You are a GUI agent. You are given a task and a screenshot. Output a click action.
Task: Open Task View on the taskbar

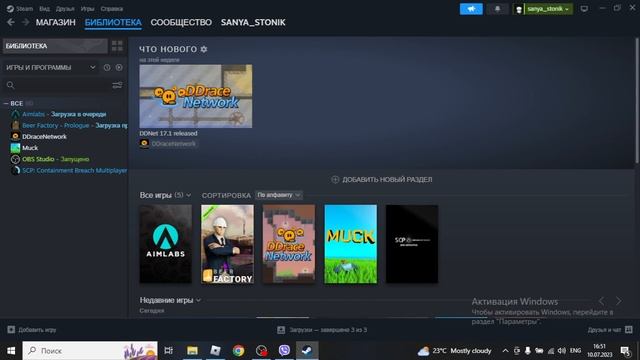[168, 351]
